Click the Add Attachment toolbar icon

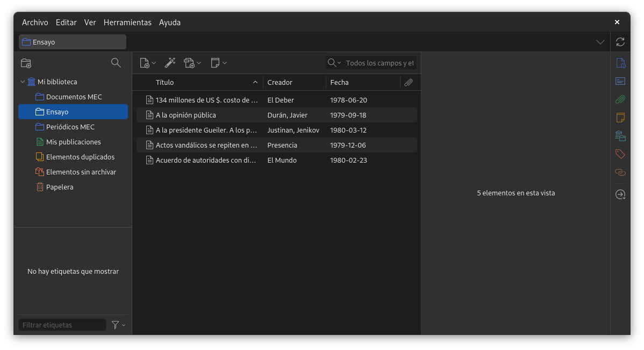pyautogui.click(x=192, y=63)
